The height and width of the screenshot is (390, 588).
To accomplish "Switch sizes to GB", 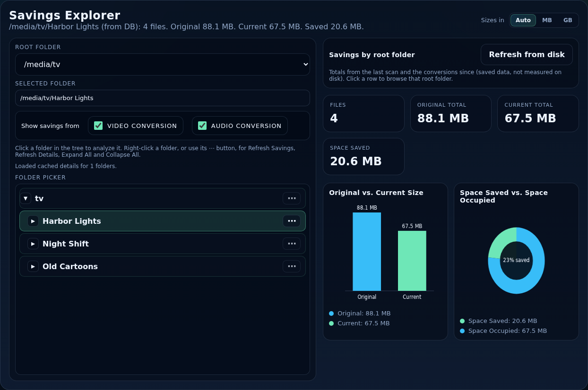I will pyautogui.click(x=568, y=20).
